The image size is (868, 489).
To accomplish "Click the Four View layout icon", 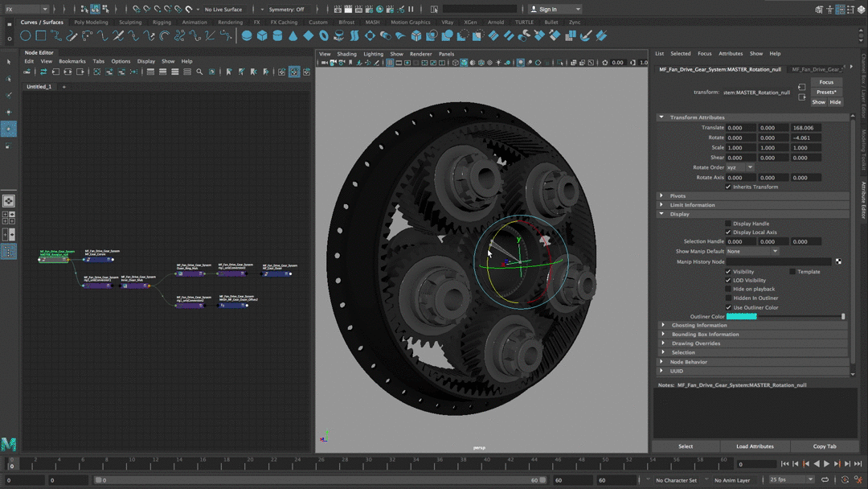I will [x=8, y=218].
